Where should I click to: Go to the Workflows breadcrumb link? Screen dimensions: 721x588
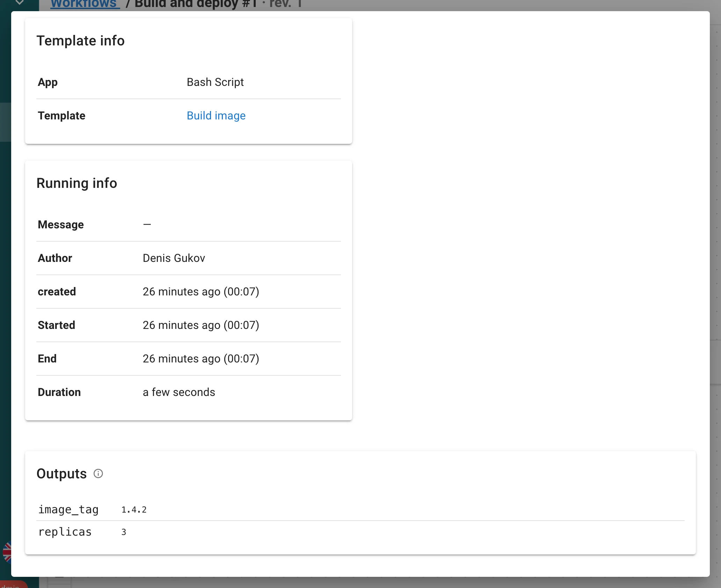coord(85,4)
